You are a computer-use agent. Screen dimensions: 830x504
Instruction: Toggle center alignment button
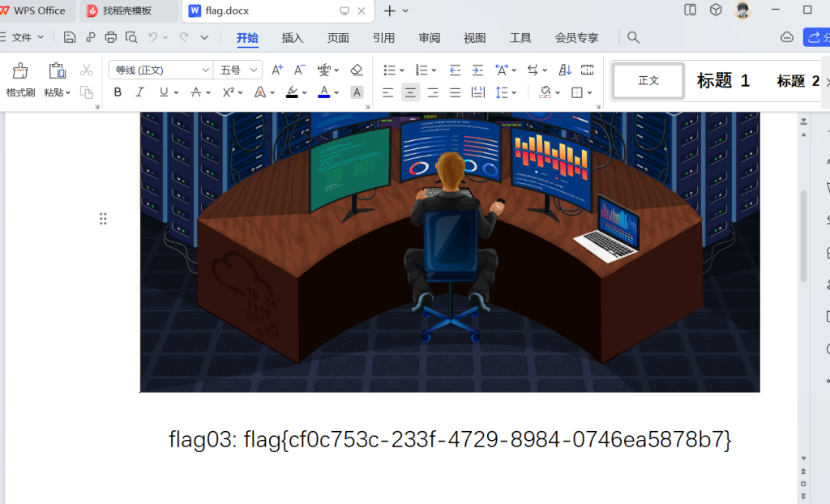(x=411, y=92)
